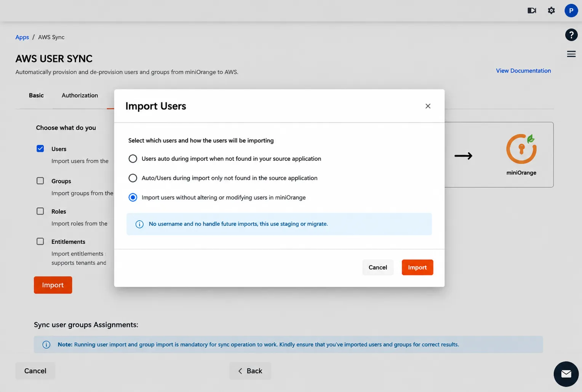The width and height of the screenshot is (582, 392).
Task: Open the hamburger menu icon
Action: point(571,54)
